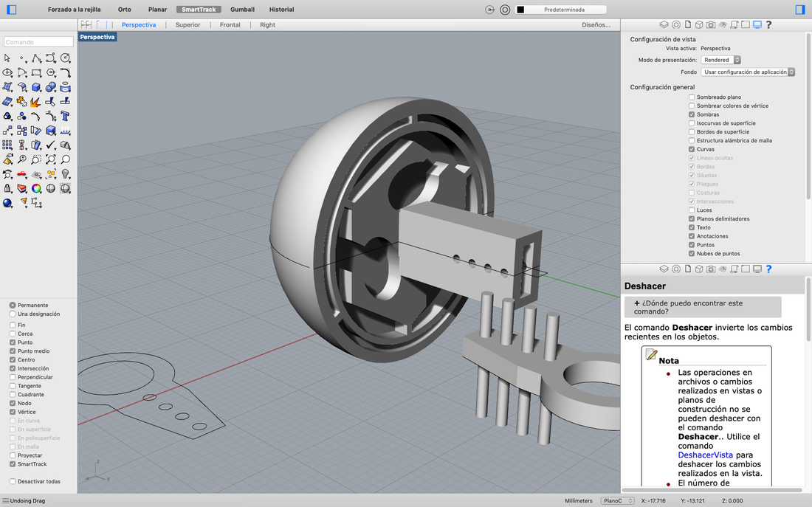Toggle the left sidebar panel icon

tap(11, 10)
